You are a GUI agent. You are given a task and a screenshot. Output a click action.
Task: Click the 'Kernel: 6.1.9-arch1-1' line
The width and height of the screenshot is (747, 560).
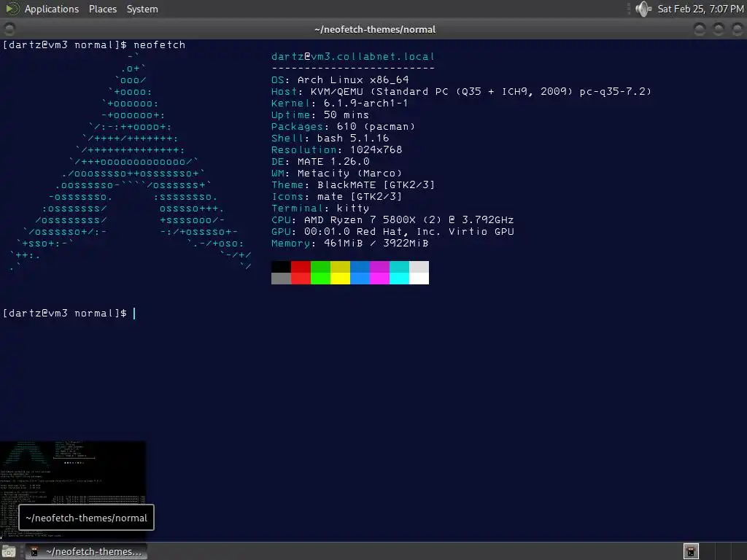[339, 104]
